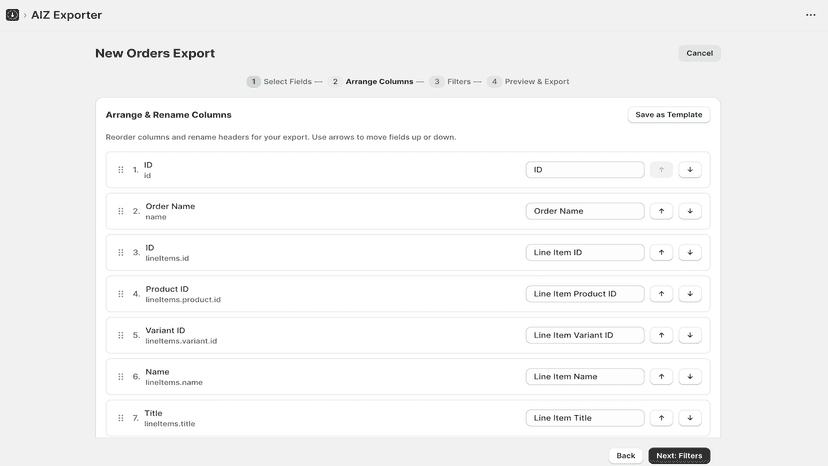The width and height of the screenshot is (828, 466).
Task: Grab the drag handle for lineItems.name row
Action: [121, 377]
